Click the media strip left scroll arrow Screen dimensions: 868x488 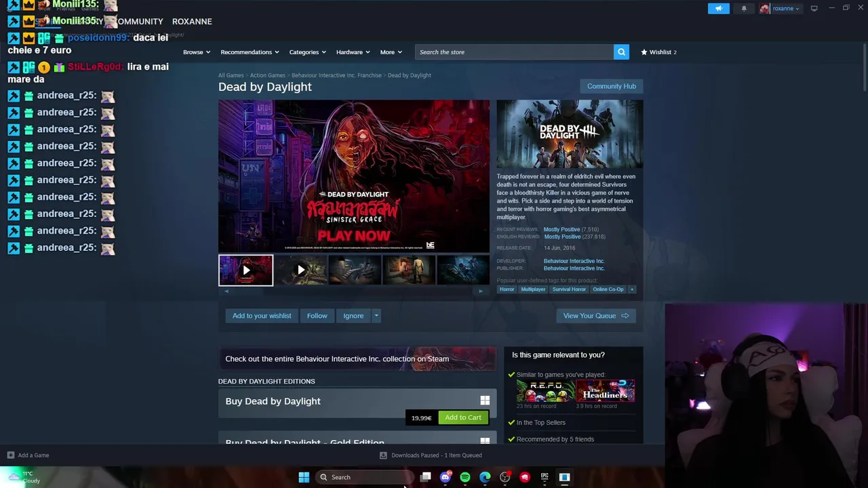pos(226,291)
